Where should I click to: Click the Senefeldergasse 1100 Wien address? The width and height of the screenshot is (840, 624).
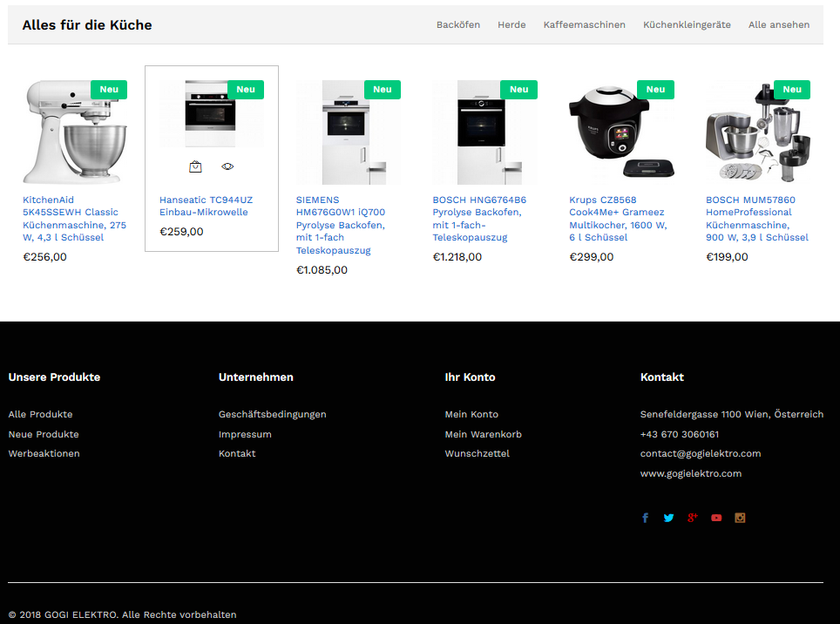732,414
